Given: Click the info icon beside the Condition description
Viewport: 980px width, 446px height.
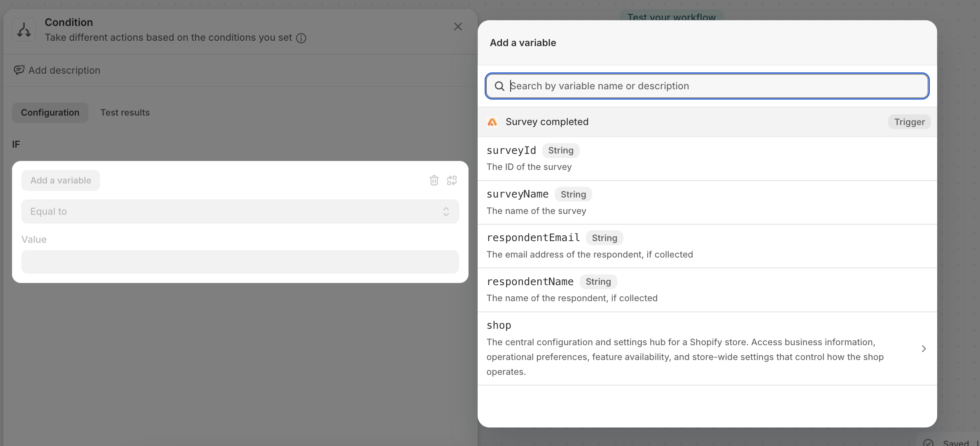Looking at the screenshot, I should tap(301, 38).
